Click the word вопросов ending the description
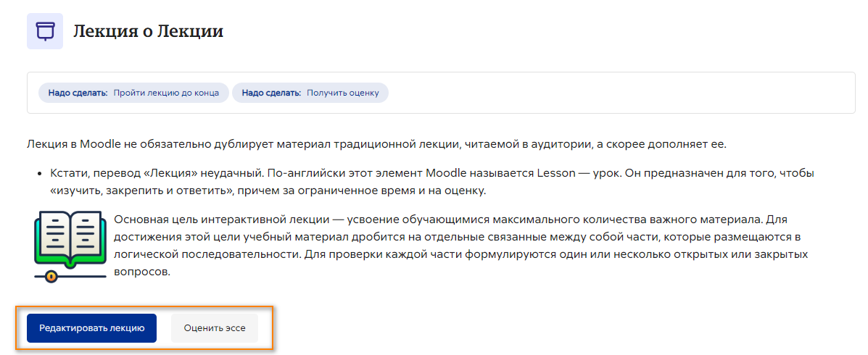Viewport: 868px width, 355px height. [x=141, y=272]
